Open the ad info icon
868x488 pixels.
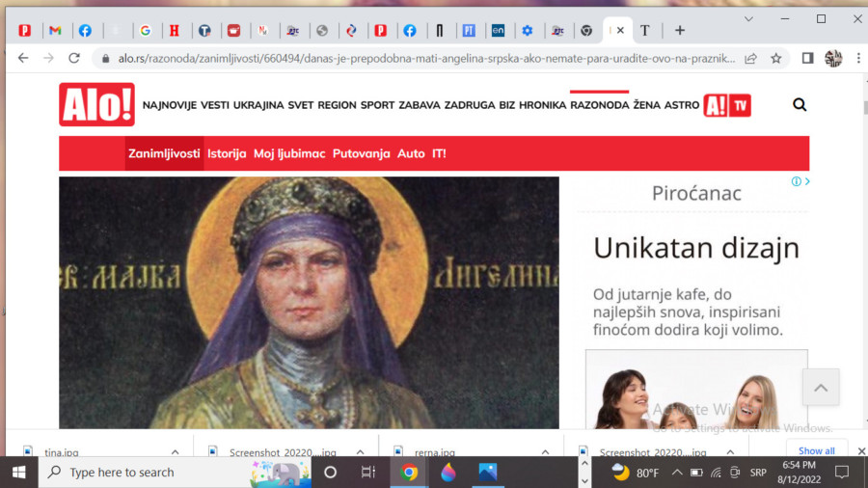point(796,181)
